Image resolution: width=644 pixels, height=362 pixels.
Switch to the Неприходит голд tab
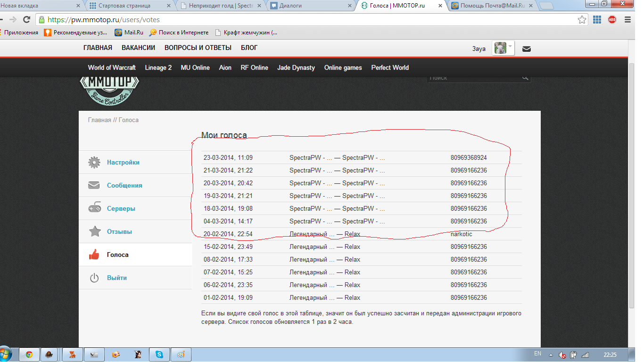[221, 6]
